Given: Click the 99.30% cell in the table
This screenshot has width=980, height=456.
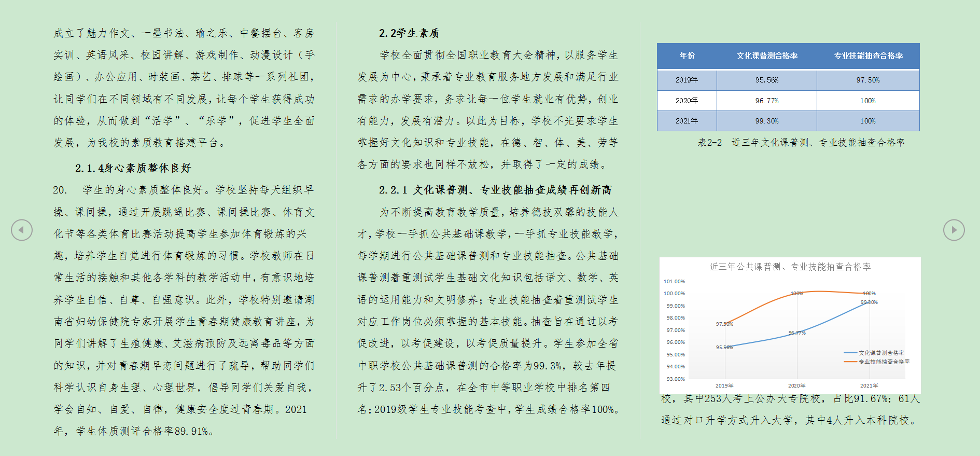Looking at the screenshot, I should [767, 121].
